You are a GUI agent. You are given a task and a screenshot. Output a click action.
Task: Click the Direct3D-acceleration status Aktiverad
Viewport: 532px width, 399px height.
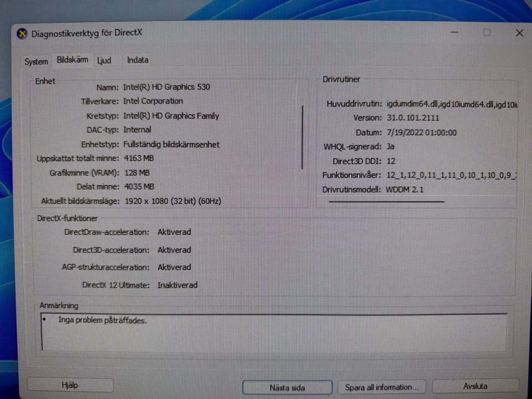click(175, 250)
